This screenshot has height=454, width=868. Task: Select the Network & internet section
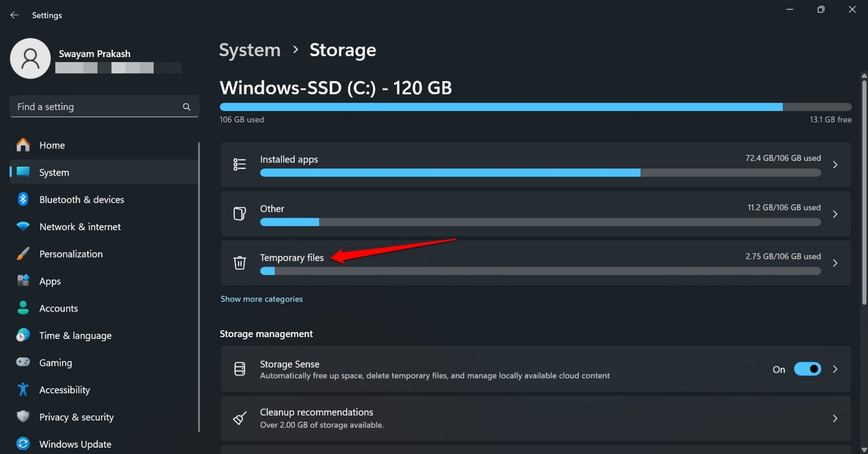pos(79,227)
